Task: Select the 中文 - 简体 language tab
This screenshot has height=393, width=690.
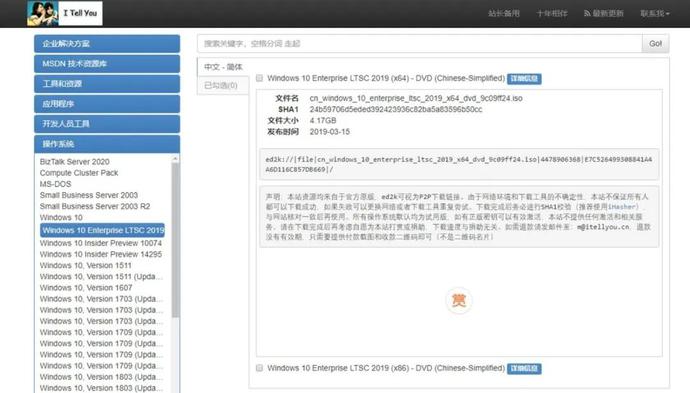Action: (x=223, y=67)
